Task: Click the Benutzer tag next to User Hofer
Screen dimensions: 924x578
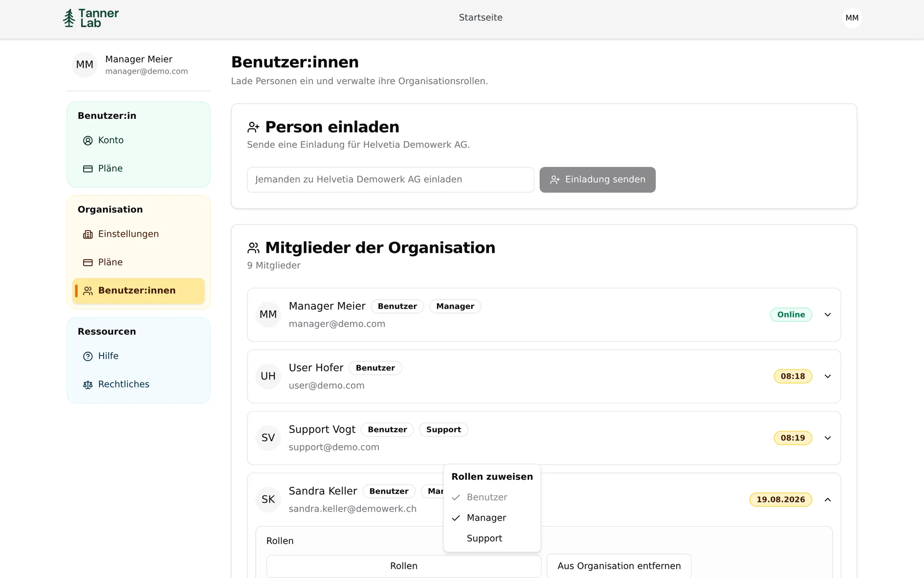Action: (x=375, y=368)
